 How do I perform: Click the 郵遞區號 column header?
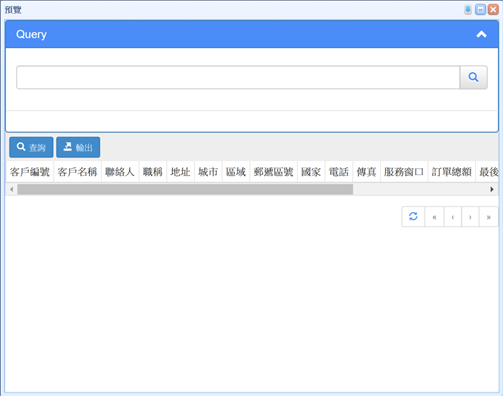(273, 172)
